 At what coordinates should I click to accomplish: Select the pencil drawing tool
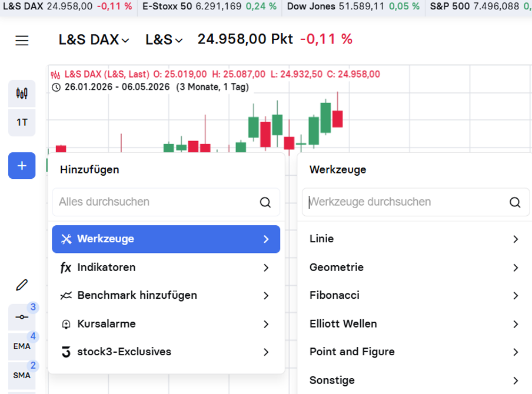22,285
